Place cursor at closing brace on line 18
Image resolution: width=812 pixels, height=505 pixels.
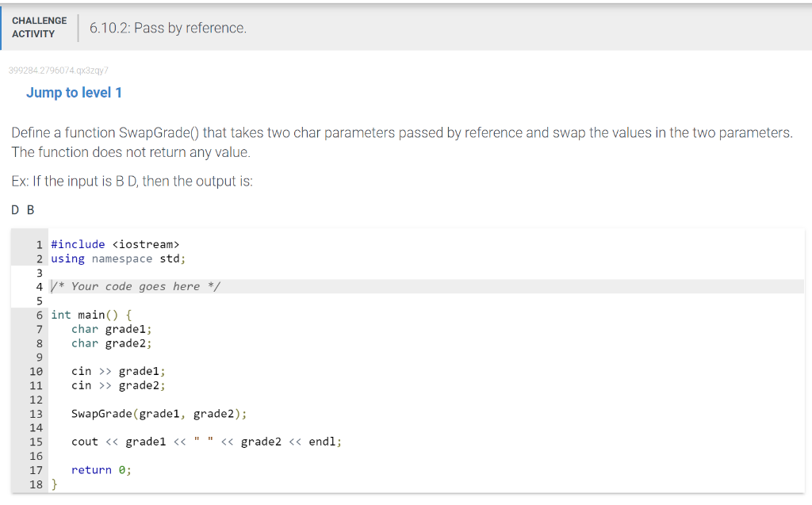point(55,485)
